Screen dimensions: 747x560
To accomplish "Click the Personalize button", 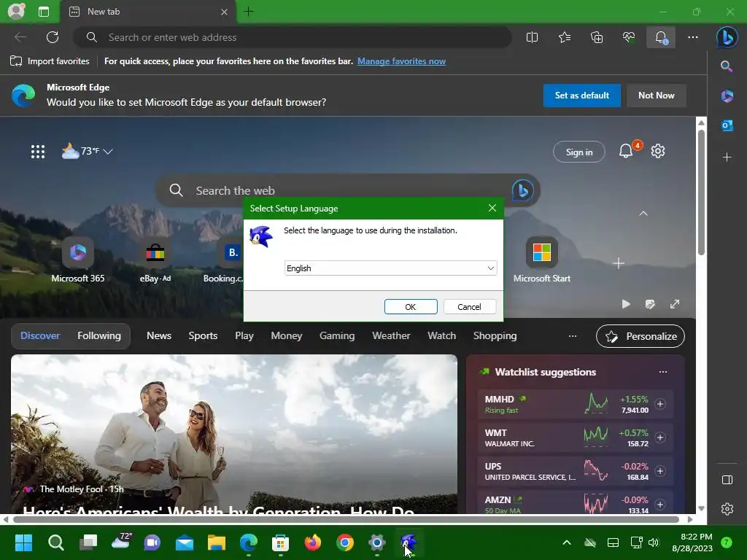I will click(640, 336).
